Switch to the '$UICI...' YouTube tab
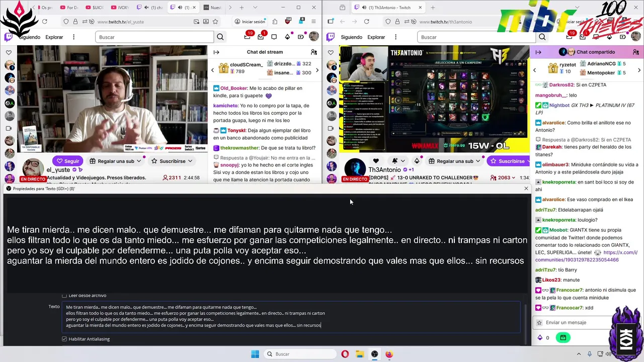 95,8
